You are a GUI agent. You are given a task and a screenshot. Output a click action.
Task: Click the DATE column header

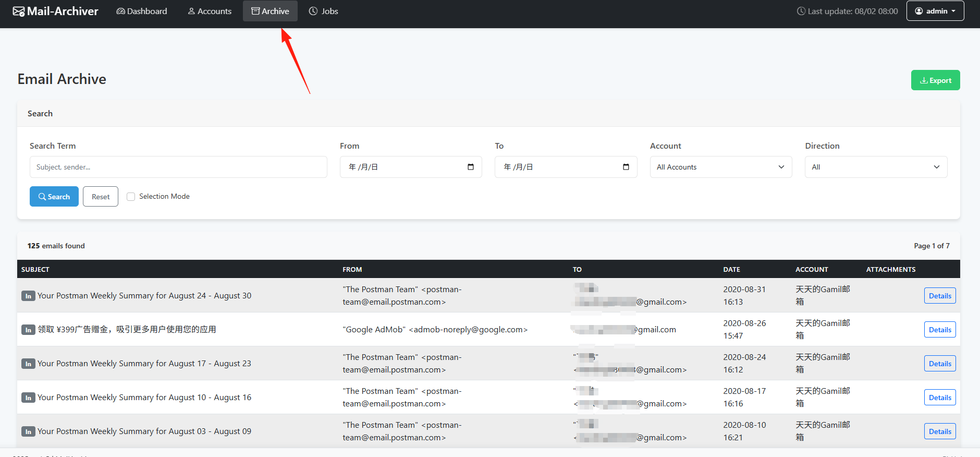732,269
